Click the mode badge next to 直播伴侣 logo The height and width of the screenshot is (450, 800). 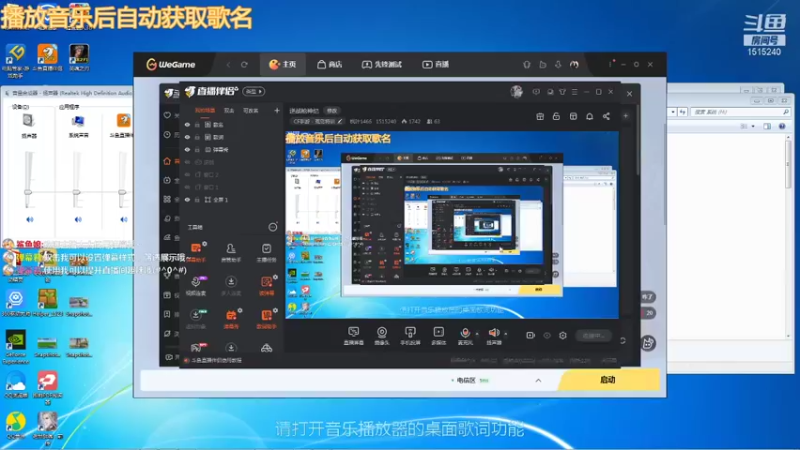254,91
